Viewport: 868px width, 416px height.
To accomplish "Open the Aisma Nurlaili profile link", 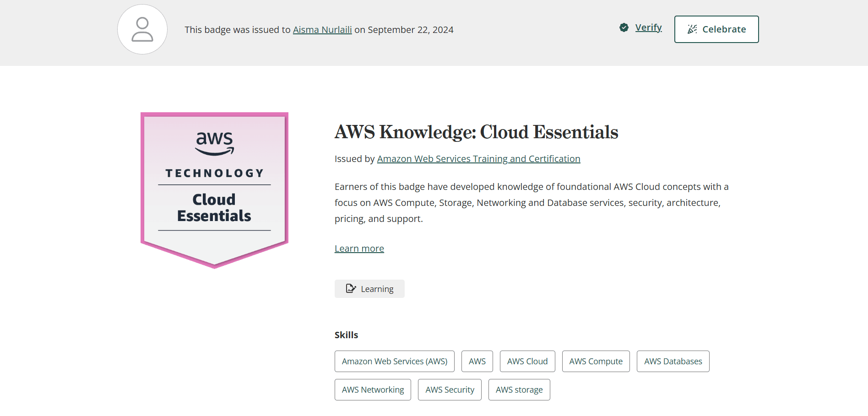I will pos(322,30).
